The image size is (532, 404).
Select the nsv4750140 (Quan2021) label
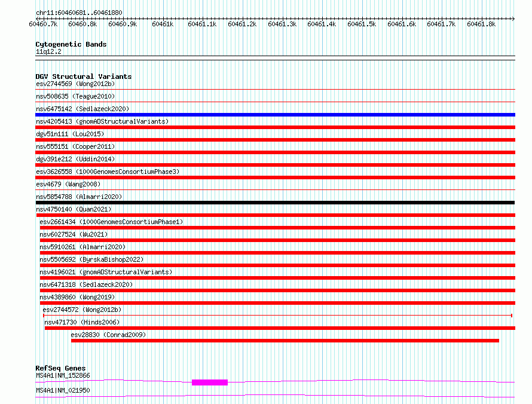point(74,209)
